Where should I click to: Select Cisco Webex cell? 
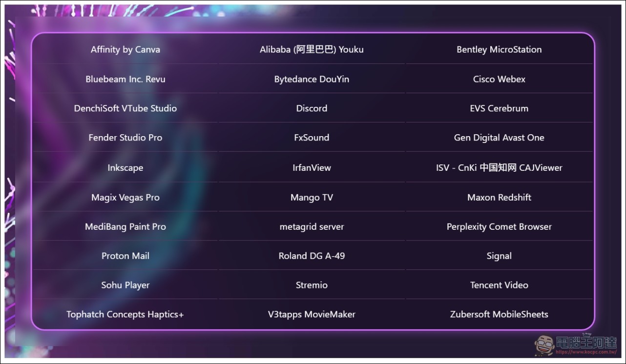[x=499, y=79]
